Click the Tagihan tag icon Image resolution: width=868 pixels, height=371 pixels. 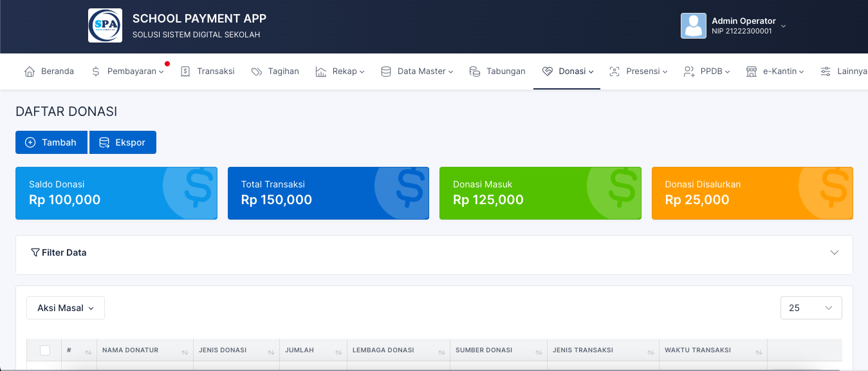point(257,71)
